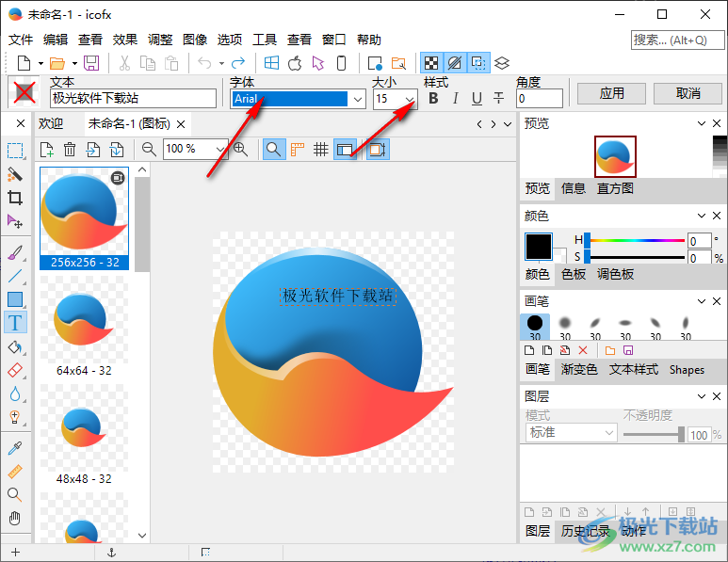Viewport: 728px width, 562px height.
Task: Select the paint bucket fill tool
Action: pos(15,346)
